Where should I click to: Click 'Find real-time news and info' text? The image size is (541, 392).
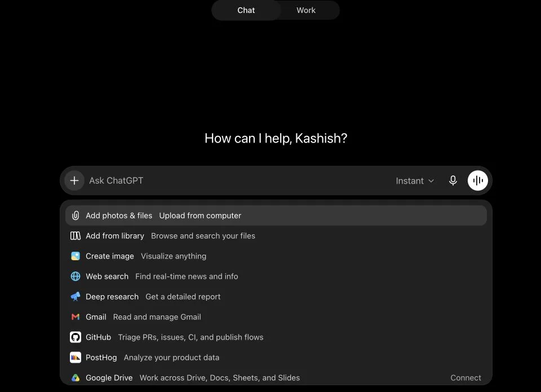(x=187, y=277)
